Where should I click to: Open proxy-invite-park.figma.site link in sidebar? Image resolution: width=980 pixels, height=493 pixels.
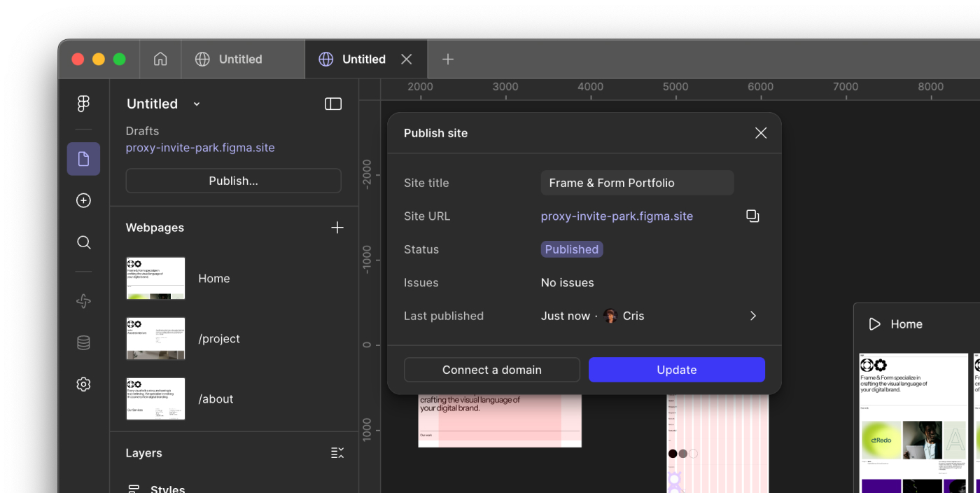click(200, 148)
